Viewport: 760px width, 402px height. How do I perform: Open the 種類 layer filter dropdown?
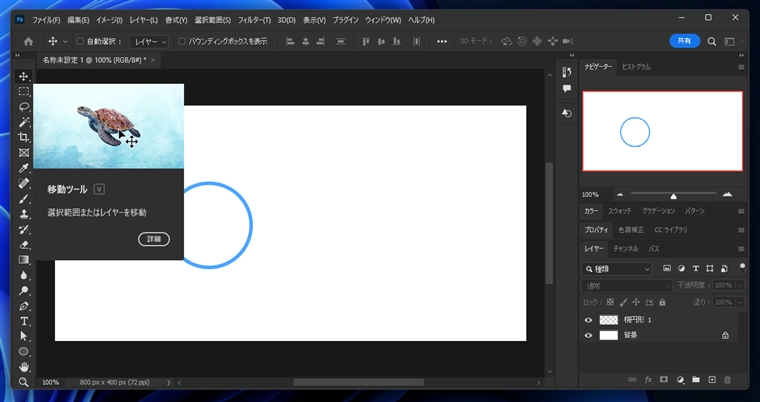coord(618,269)
